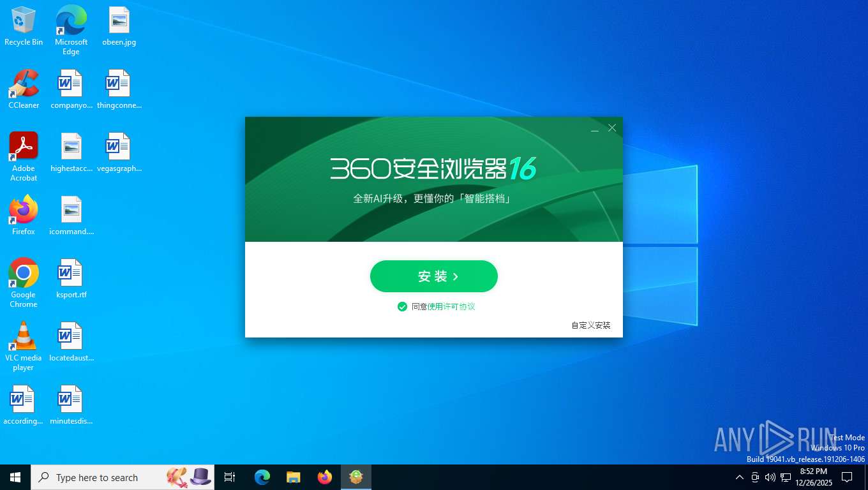Select the locatedaust... Word document icon

(x=71, y=342)
